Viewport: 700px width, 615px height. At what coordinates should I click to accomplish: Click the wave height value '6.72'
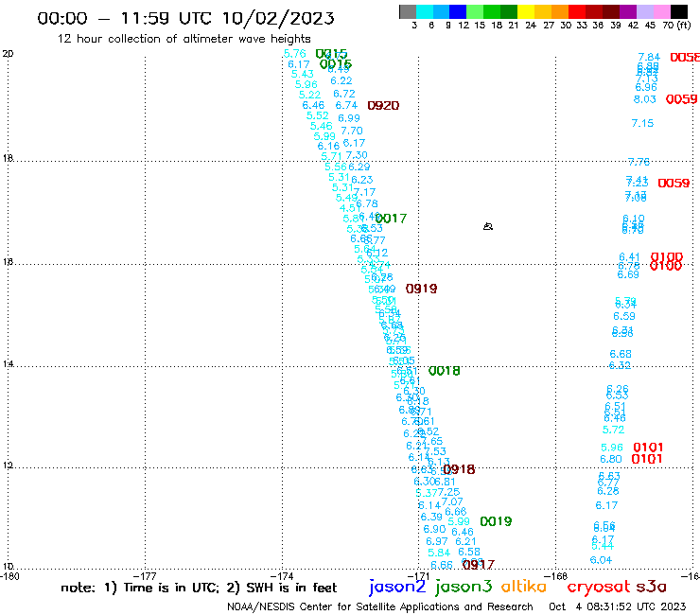point(344,94)
